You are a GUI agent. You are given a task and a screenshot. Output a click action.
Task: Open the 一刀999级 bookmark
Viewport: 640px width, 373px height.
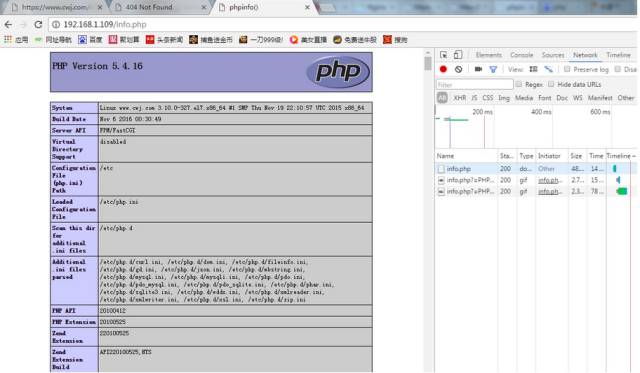click(x=261, y=40)
